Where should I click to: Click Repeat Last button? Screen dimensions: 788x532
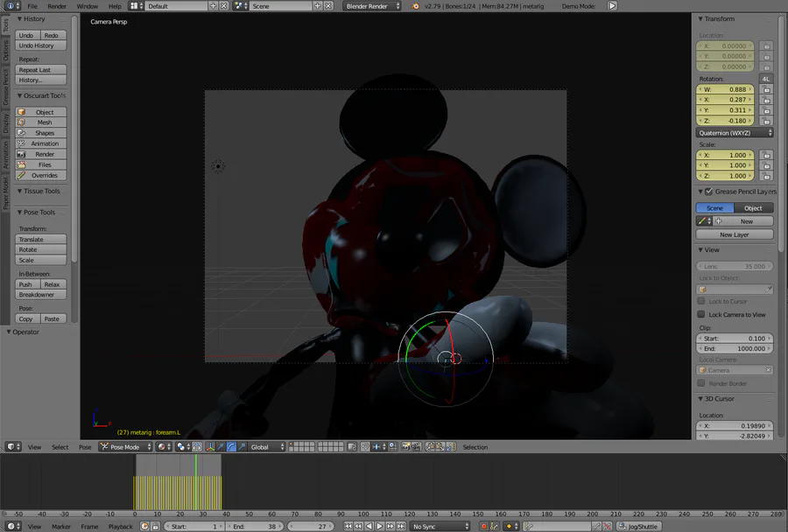pyautogui.click(x=40, y=70)
